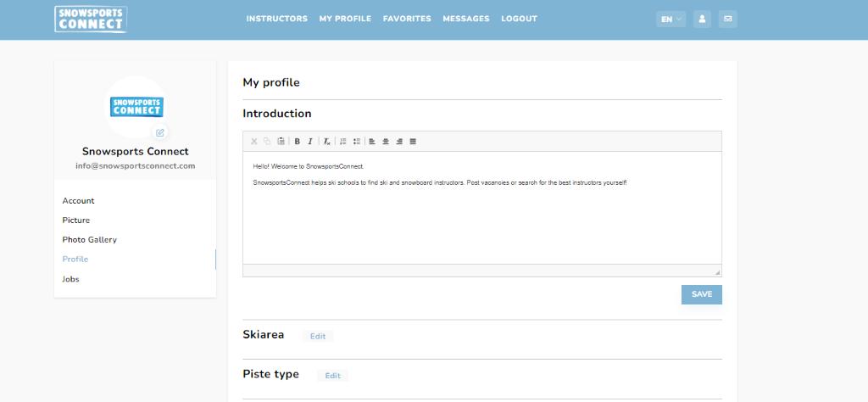The image size is (868, 402).
Task: Justify the introduction text
Action: [413, 141]
